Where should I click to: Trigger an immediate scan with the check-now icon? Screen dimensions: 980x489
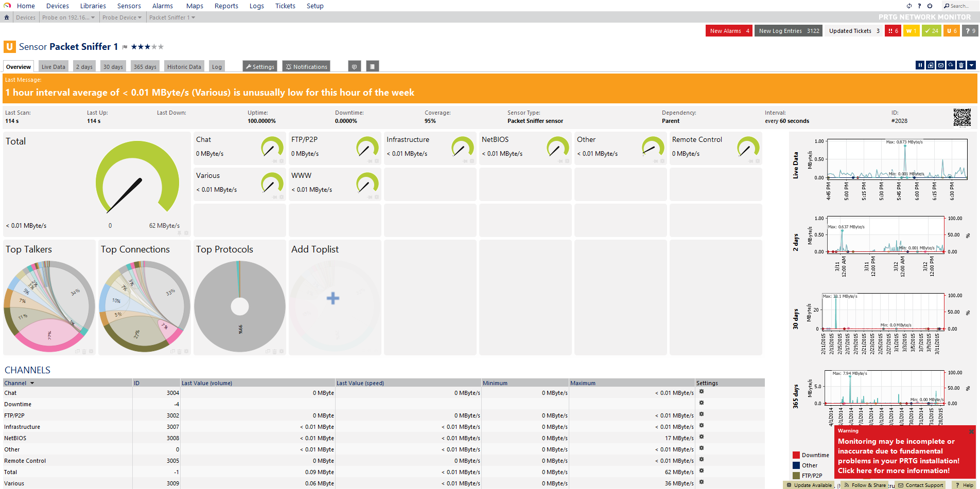tap(951, 65)
